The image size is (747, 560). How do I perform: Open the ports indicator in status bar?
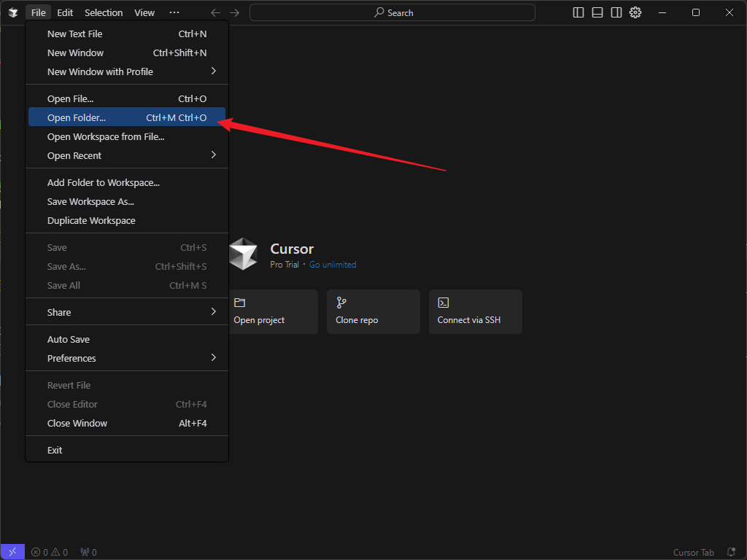(x=88, y=553)
